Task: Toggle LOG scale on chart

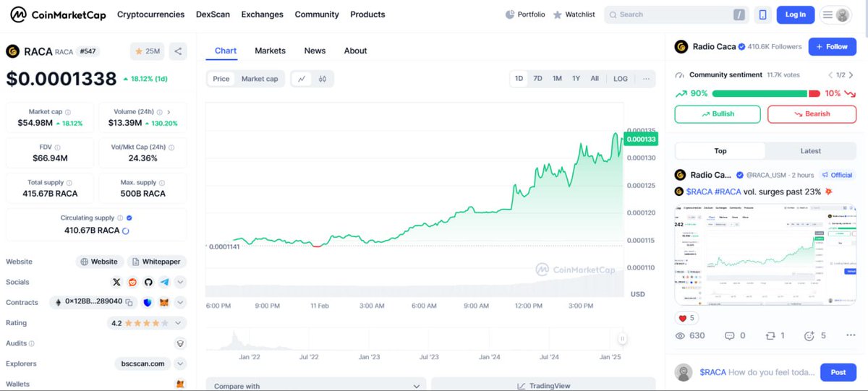Action: [621, 79]
